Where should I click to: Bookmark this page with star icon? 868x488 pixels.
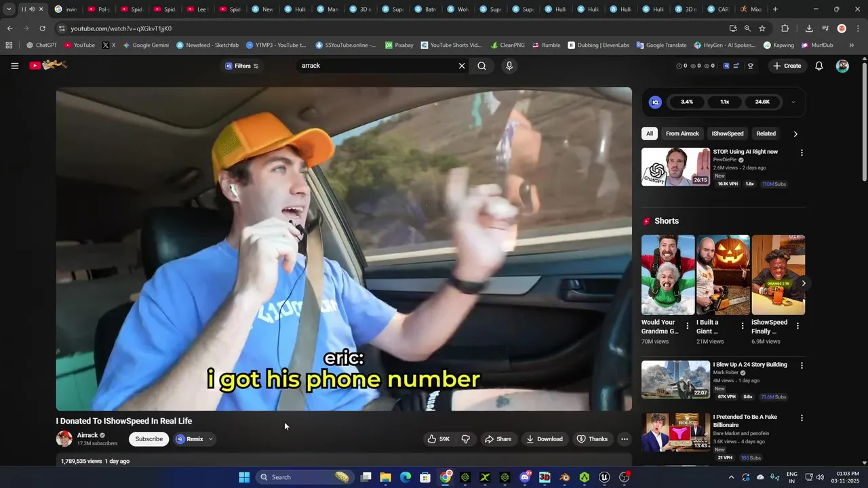pos(762,28)
